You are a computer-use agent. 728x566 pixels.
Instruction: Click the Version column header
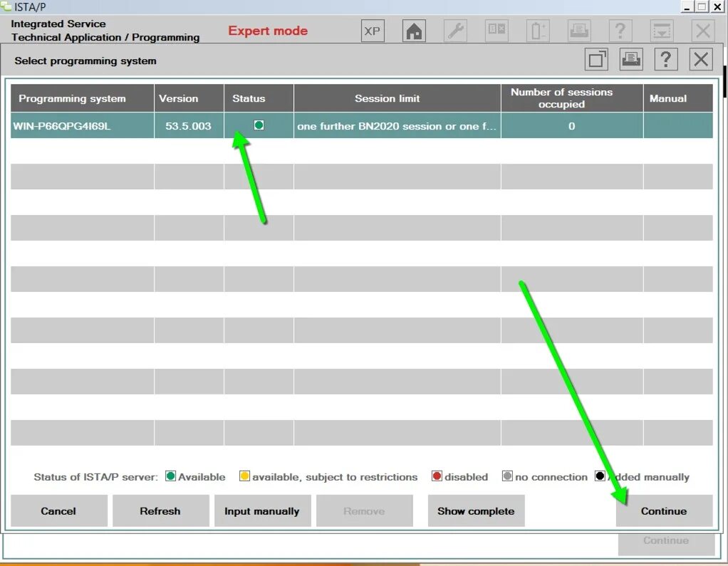coord(189,98)
